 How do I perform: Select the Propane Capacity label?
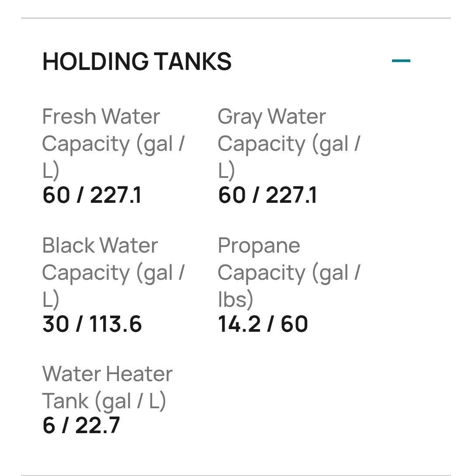pyautogui.click(x=289, y=272)
